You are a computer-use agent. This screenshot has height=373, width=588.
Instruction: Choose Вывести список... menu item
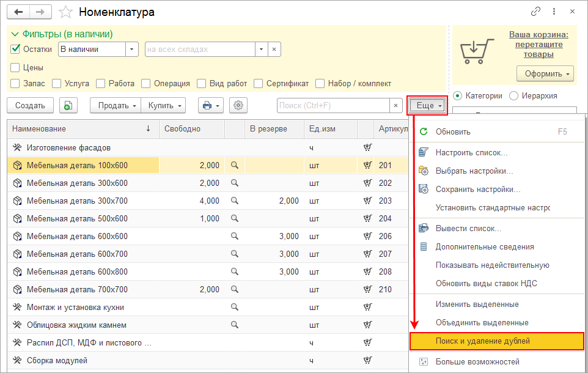click(498, 229)
